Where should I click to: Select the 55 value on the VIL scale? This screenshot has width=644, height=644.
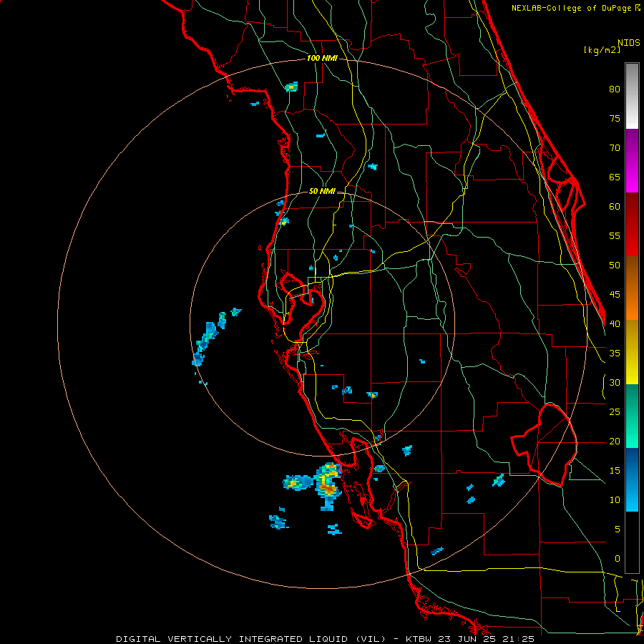[615, 235]
